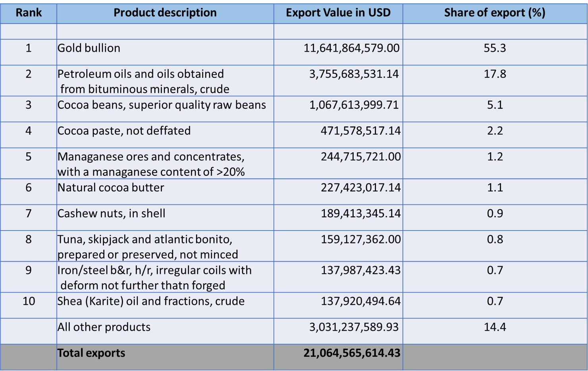This screenshot has height=371, width=588.
Task: Select the Petroleum oils product description cell
Action: [143, 81]
